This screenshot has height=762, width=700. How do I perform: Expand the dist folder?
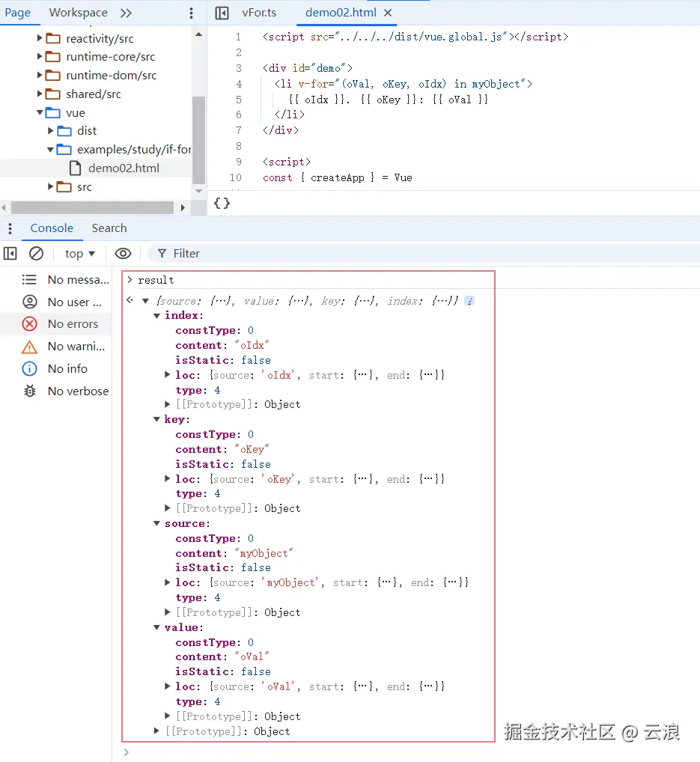pyautogui.click(x=51, y=131)
